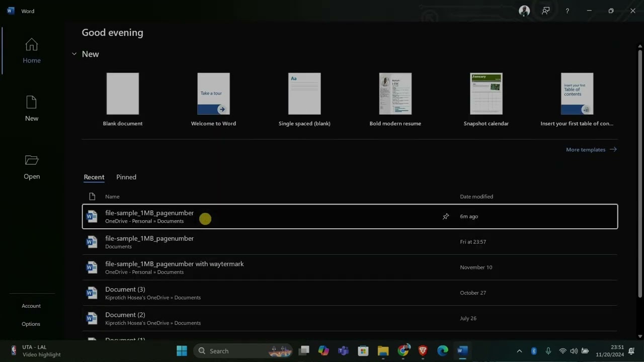Open the Windows Start menu
This screenshot has height=362, width=644.
click(x=182, y=350)
